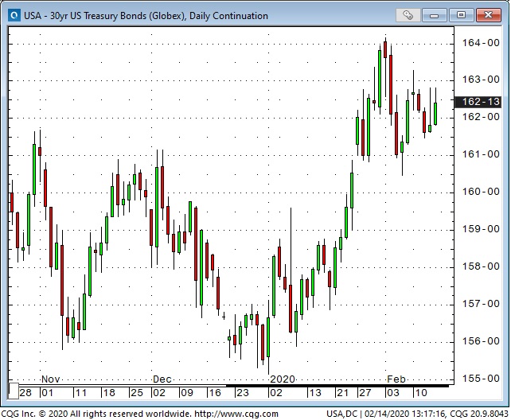511x420 pixels.
Task: Click the USA,DC timestamp status text
Action: pyautogui.click(x=417, y=414)
